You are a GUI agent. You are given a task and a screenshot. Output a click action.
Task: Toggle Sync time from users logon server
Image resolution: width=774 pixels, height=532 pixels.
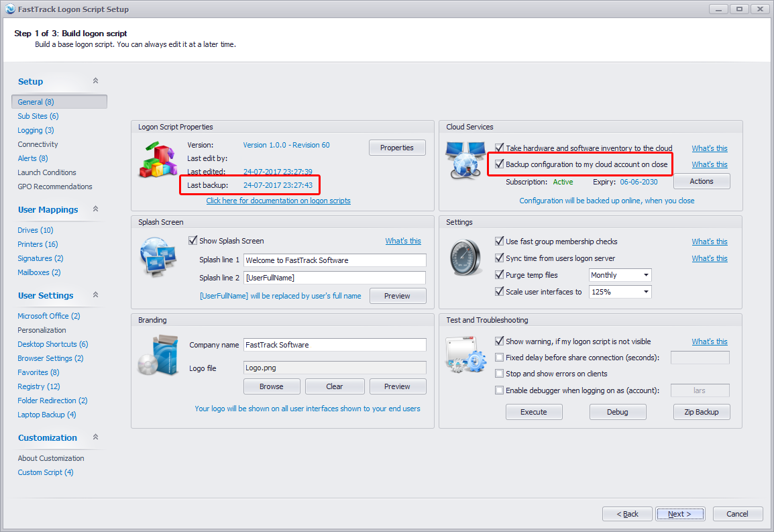(499, 258)
